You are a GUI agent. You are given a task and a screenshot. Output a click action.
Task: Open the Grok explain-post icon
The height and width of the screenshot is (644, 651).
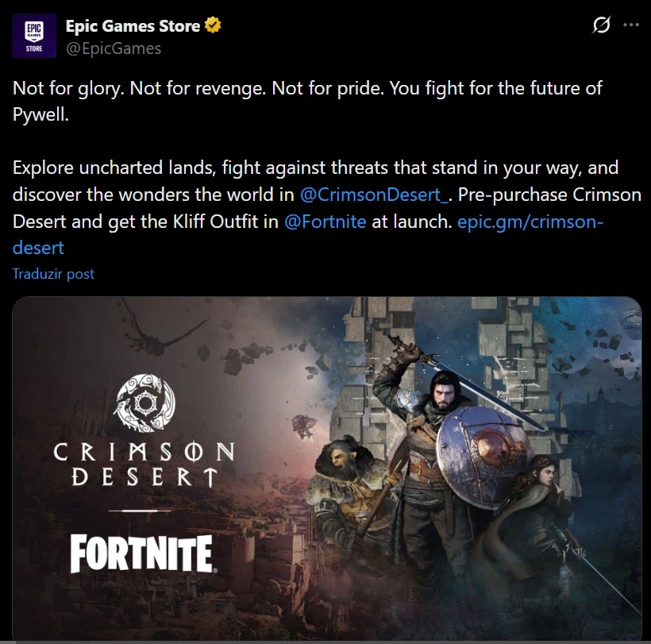point(601,25)
